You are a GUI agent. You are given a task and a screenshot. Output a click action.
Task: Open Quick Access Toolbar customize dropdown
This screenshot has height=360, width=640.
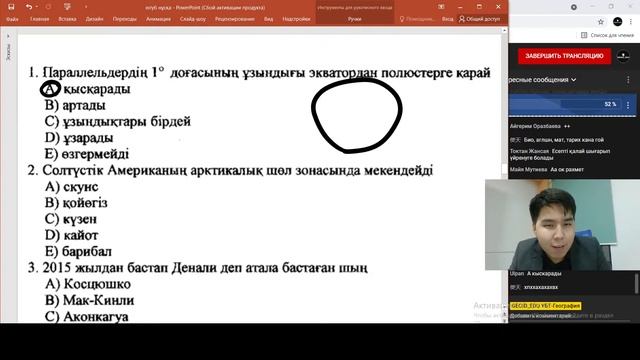(x=86, y=7)
